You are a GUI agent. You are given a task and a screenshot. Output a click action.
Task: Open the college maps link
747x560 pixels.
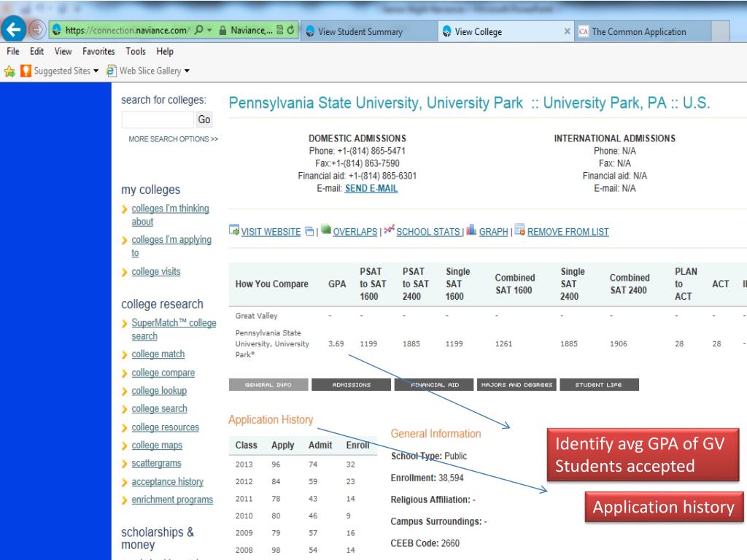pos(157,446)
